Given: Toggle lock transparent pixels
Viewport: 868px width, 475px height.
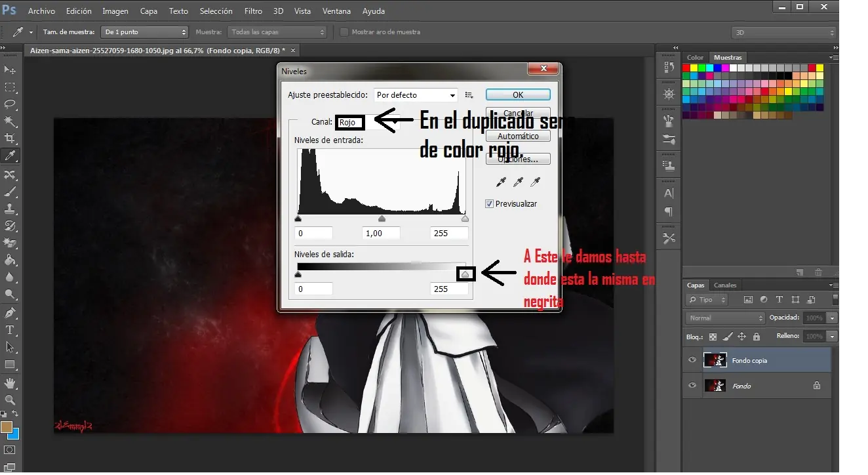Looking at the screenshot, I should pyautogui.click(x=713, y=337).
